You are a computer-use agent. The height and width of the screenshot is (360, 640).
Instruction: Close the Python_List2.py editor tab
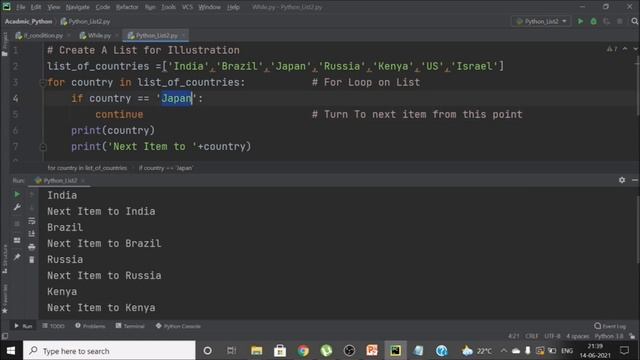pos(183,36)
